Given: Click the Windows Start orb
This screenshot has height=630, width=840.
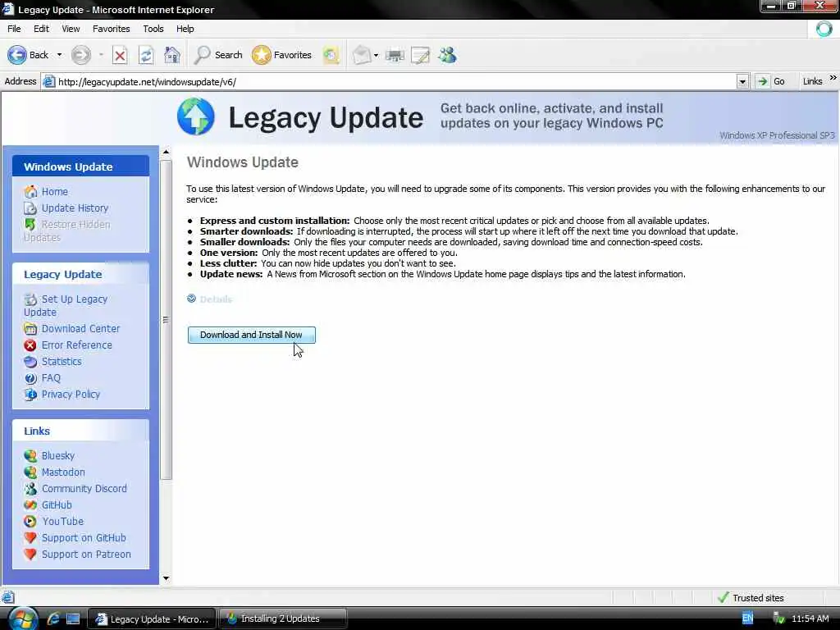Looking at the screenshot, I should [x=22, y=619].
